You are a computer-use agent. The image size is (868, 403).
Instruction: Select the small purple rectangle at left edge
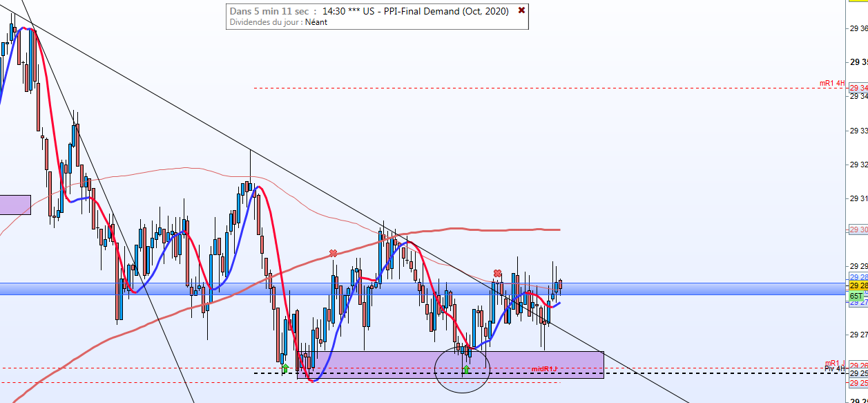point(15,205)
